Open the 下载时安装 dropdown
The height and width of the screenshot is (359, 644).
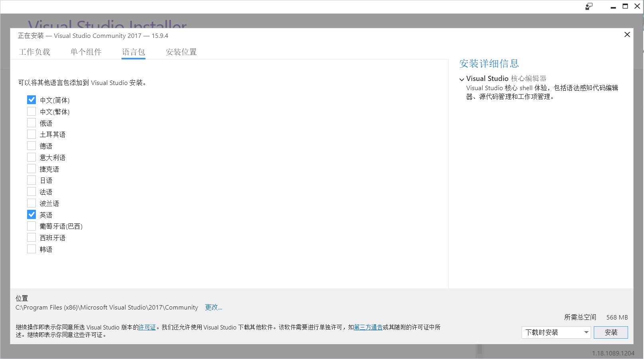tap(556, 332)
